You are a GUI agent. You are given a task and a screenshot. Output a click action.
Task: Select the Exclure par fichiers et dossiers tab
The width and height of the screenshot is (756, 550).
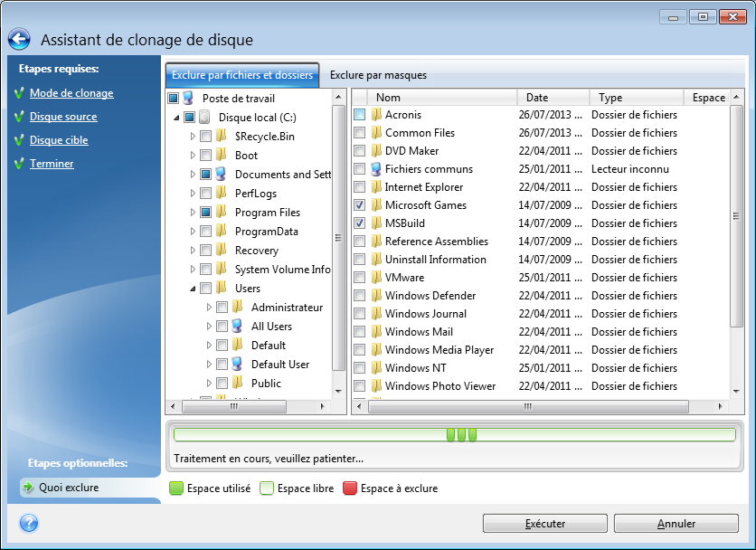242,75
